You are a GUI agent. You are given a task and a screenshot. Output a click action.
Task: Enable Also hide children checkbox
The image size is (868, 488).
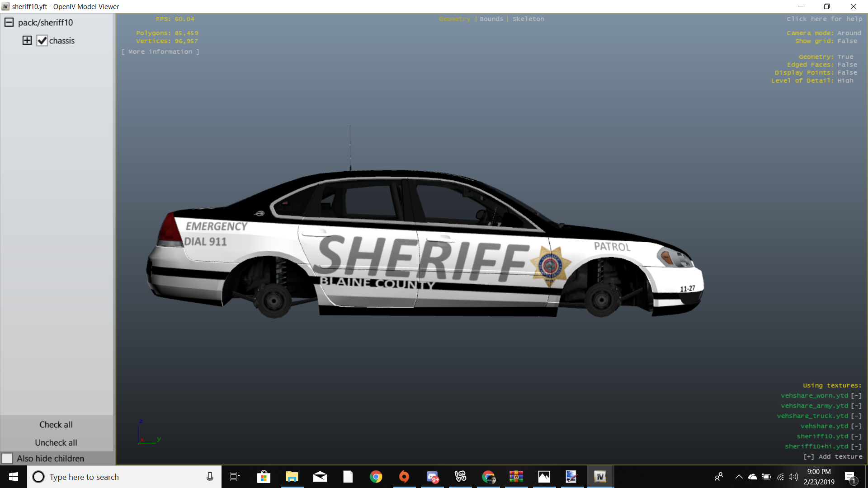pyautogui.click(x=7, y=458)
